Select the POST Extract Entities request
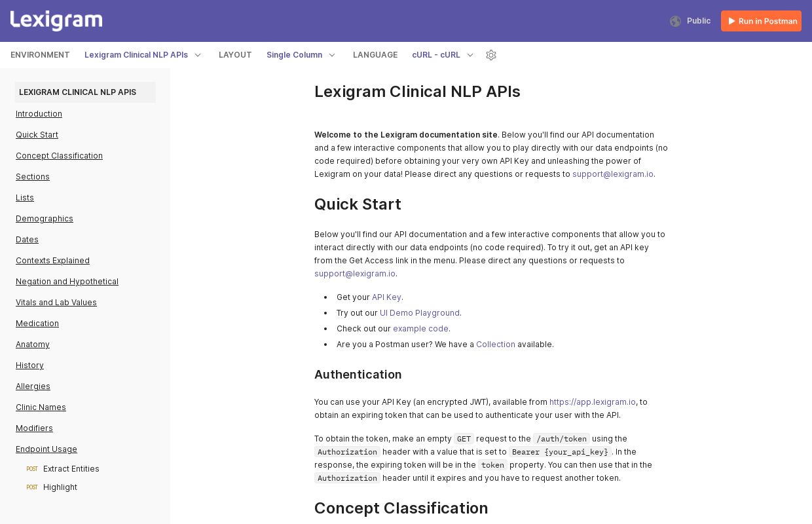The width and height of the screenshot is (812, 524). (63, 469)
